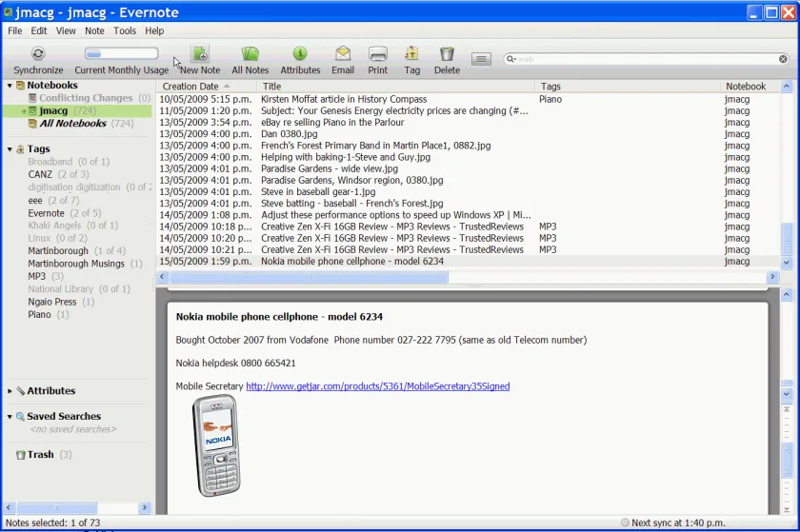Collapse the Tags section
Viewport: 800px width, 532px height.
click(x=10, y=149)
